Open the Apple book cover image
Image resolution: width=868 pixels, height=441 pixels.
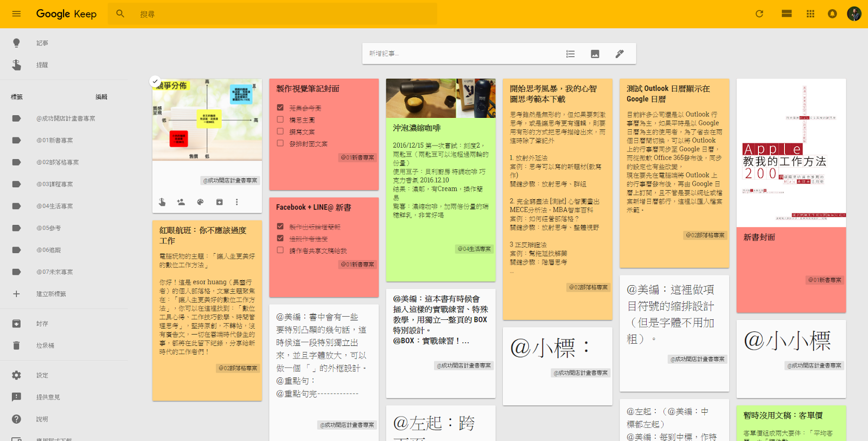[x=792, y=153]
